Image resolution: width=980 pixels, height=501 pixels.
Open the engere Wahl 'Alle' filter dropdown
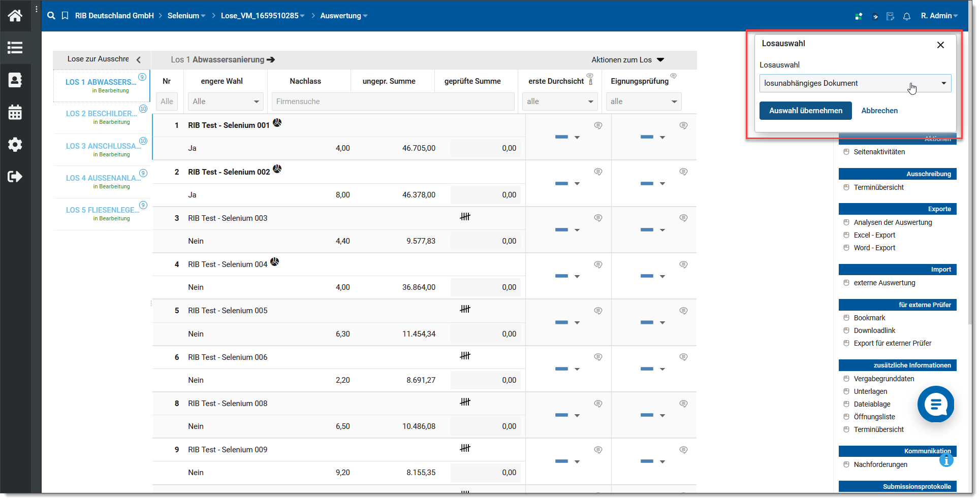[x=226, y=102]
